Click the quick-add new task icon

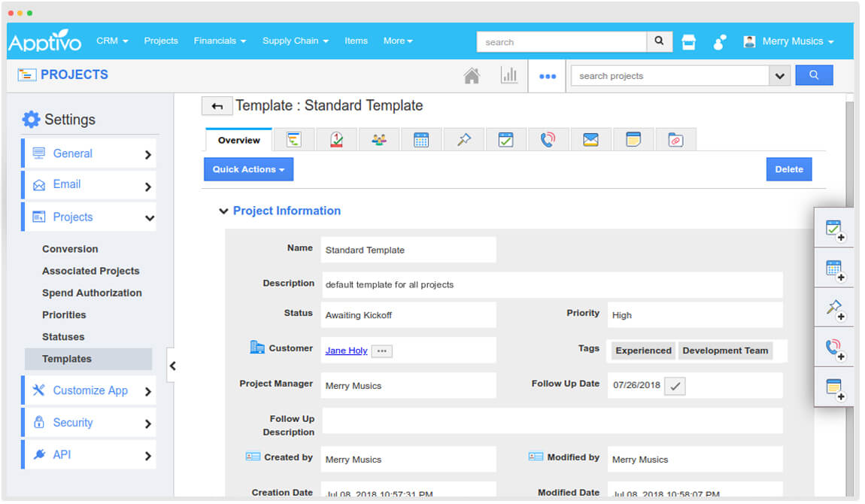coord(833,228)
